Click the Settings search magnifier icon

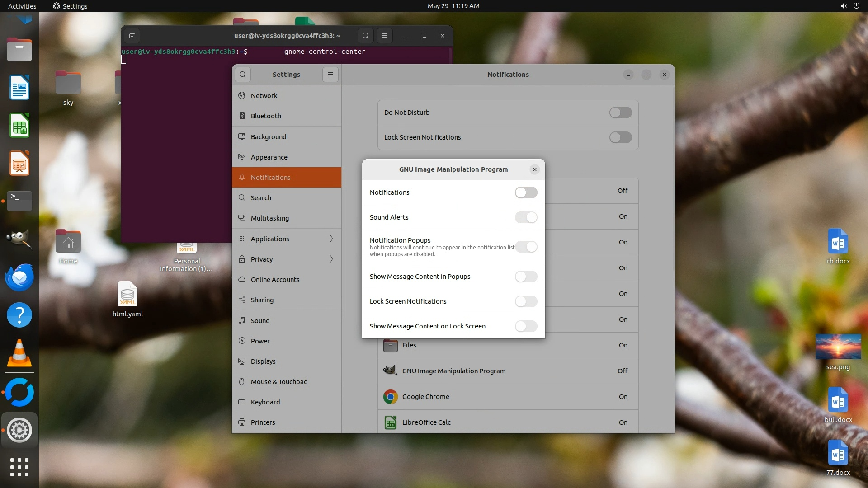click(x=243, y=75)
